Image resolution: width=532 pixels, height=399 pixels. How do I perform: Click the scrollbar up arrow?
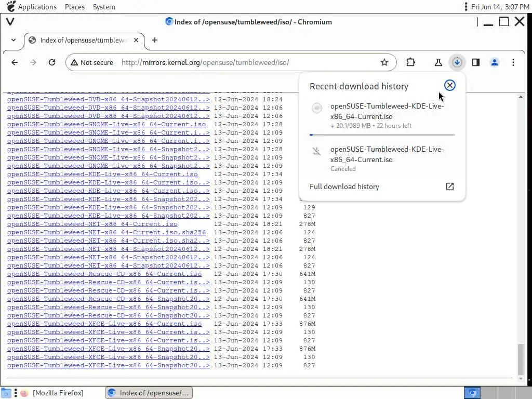(521, 97)
